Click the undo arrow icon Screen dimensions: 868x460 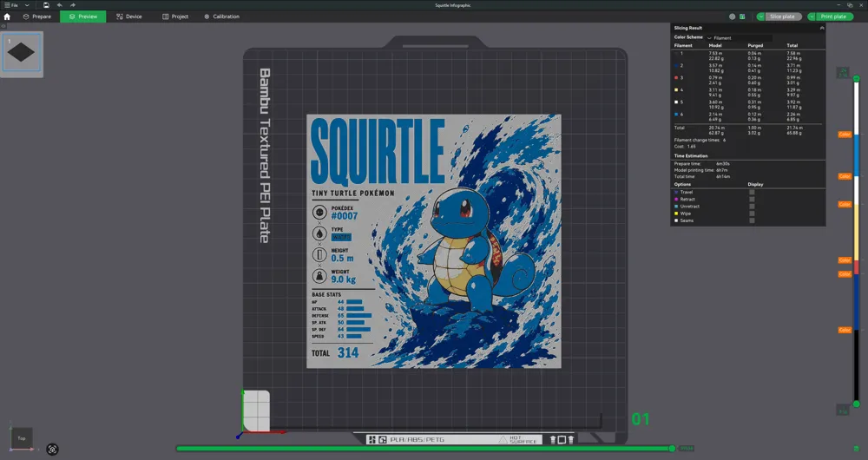coord(59,5)
